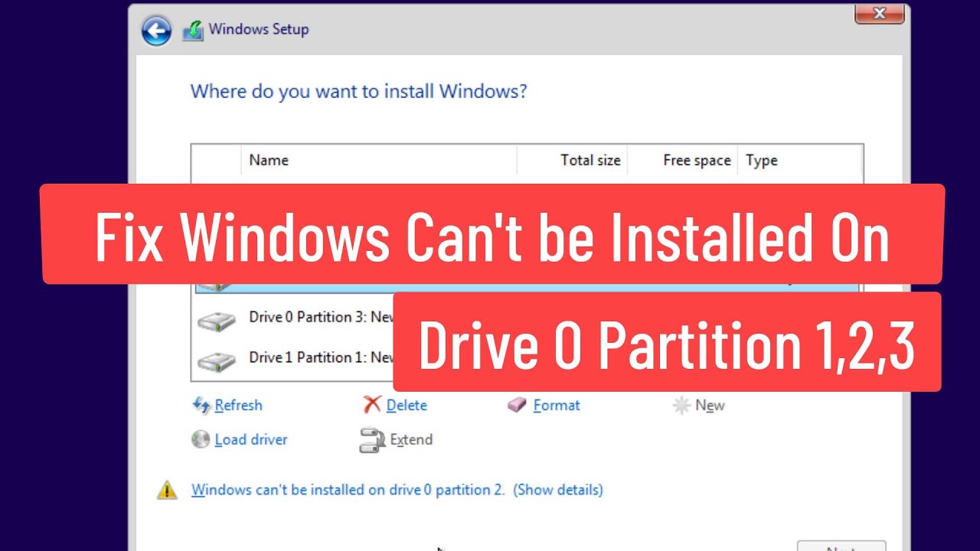This screenshot has height=551, width=980.
Task: Go back using the blue arrow button
Action: (x=156, y=31)
